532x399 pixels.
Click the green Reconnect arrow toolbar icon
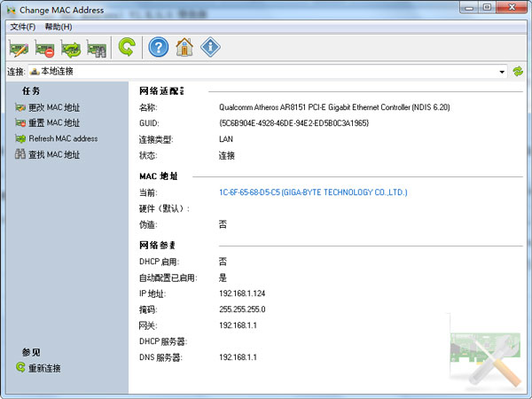point(127,47)
